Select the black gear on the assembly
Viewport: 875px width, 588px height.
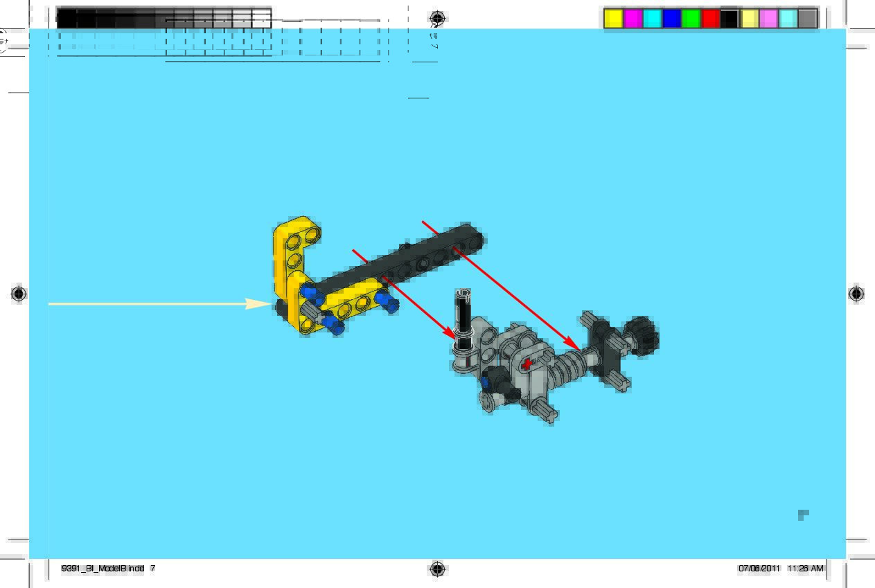(x=642, y=335)
